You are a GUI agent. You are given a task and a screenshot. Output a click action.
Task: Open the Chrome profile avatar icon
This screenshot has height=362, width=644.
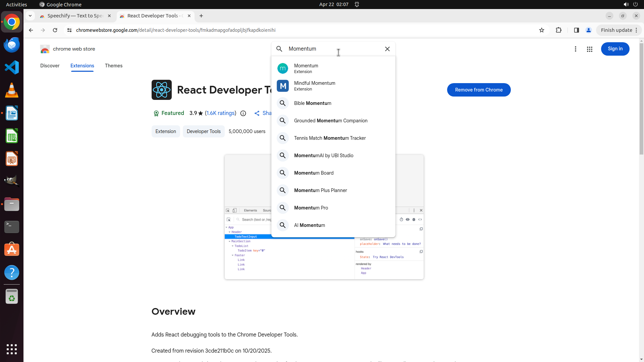point(588,30)
